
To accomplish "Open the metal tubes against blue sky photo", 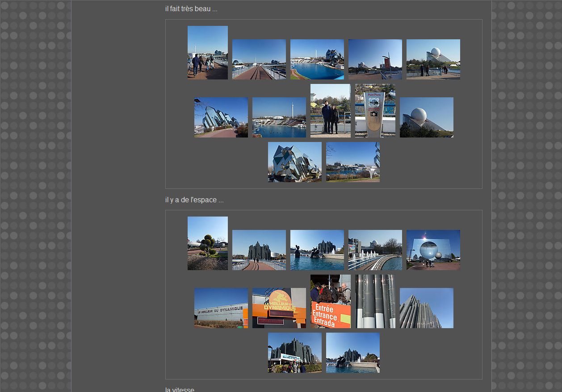I will click(x=426, y=308).
